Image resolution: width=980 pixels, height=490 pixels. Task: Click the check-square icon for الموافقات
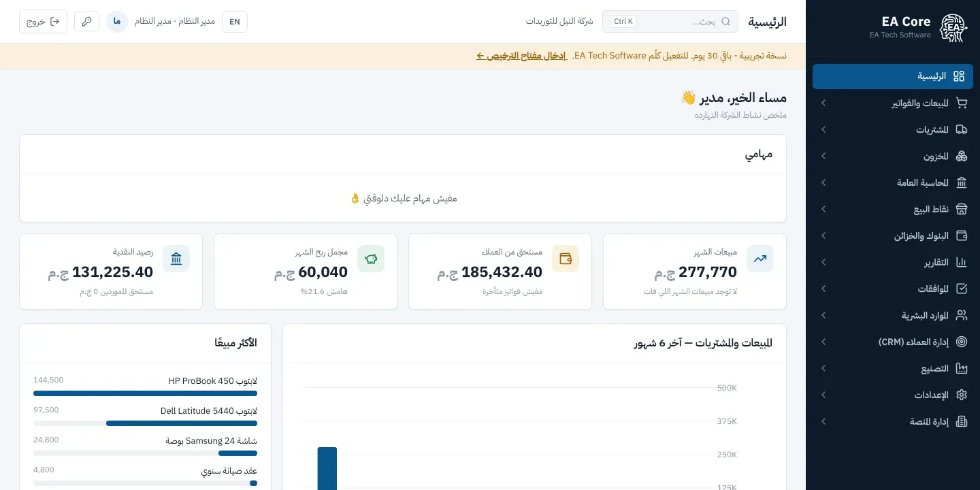[962, 289]
